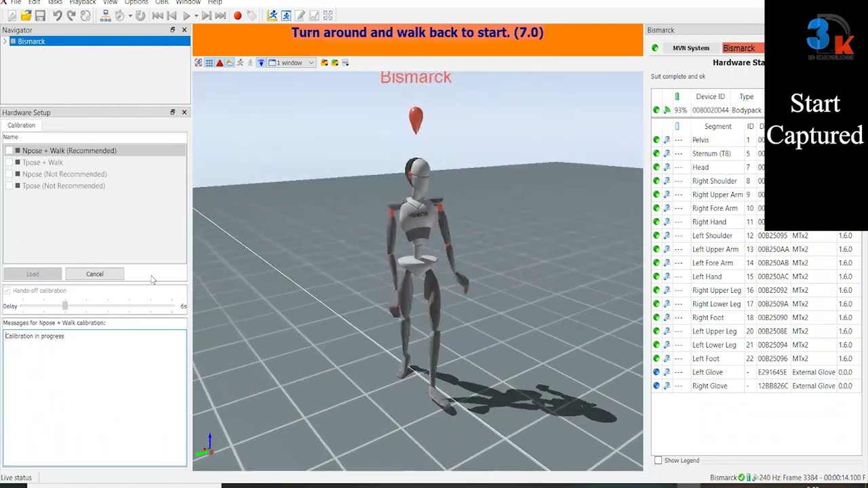This screenshot has height=488, width=868.
Task: Open the Playback menu
Action: point(83,3)
